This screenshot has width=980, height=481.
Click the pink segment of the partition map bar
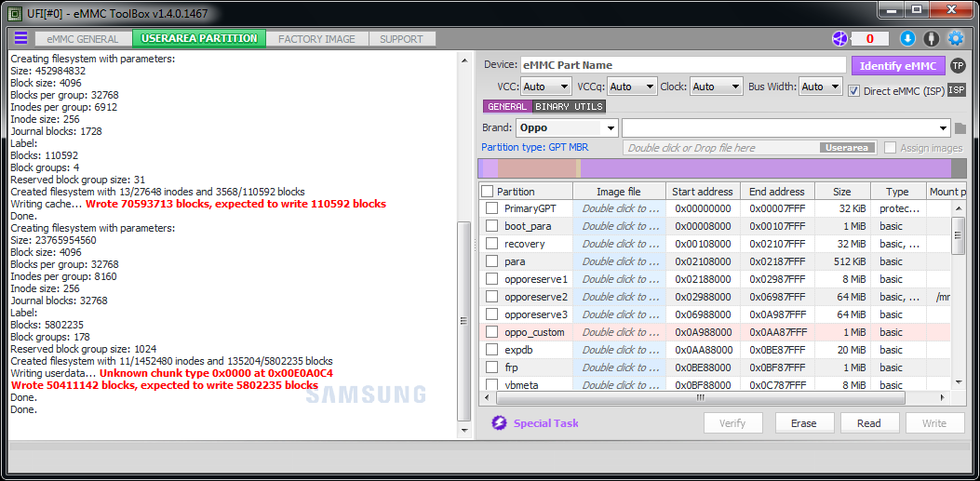(x=537, y=168)
